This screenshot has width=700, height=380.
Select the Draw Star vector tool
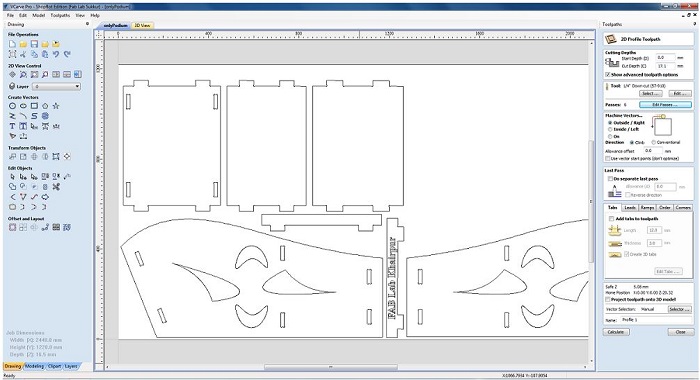pos(56,106)
